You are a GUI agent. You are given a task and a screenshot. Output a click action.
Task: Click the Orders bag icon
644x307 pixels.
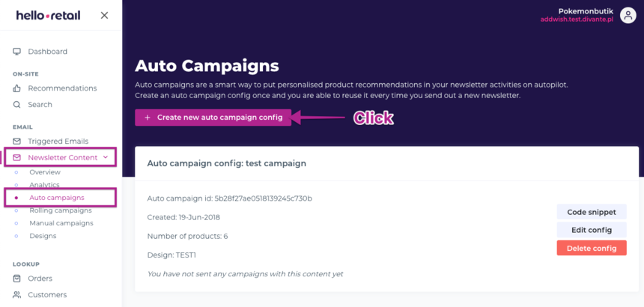(17, 279)
